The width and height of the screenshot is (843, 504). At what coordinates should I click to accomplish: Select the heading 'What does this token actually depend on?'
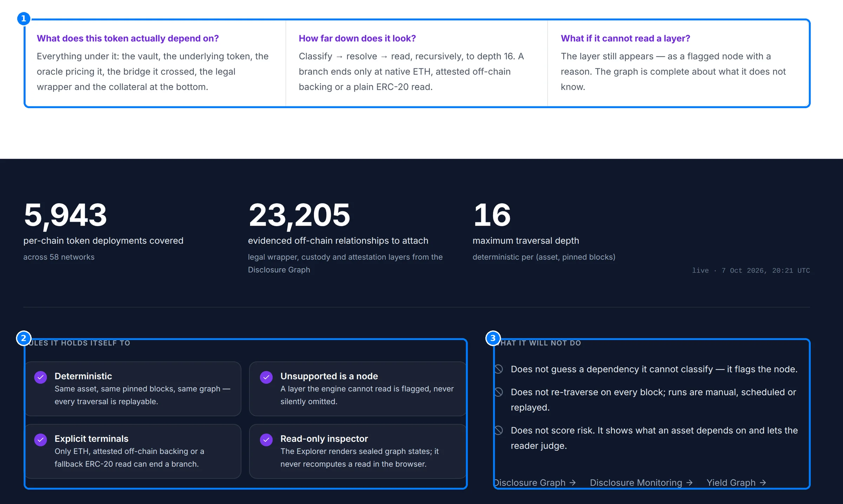pyautogui.click(x=128, y=38)
